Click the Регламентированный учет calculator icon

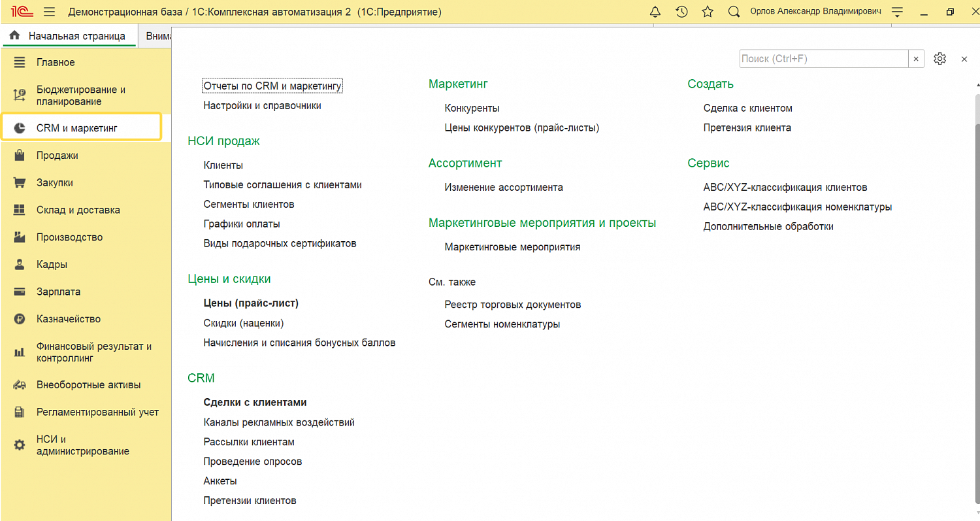(x=20, y=412)
